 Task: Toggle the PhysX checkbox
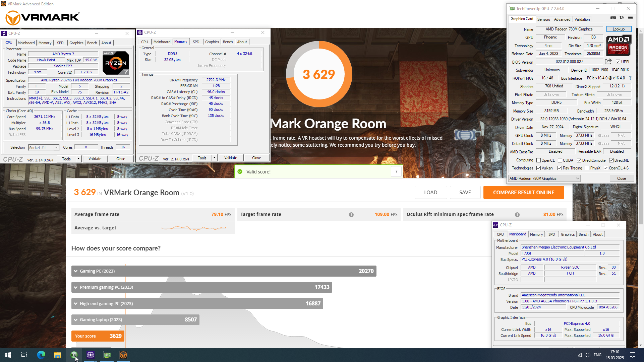point(587,168)
